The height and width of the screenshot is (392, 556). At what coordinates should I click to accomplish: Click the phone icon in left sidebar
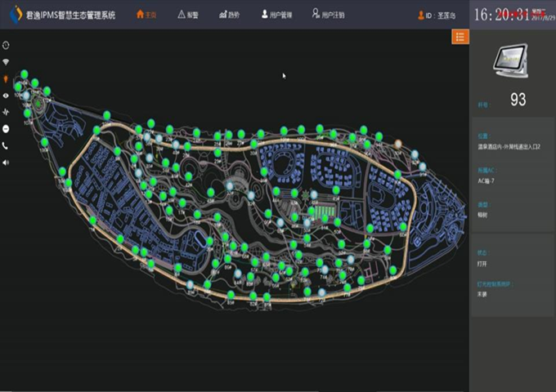7,145
